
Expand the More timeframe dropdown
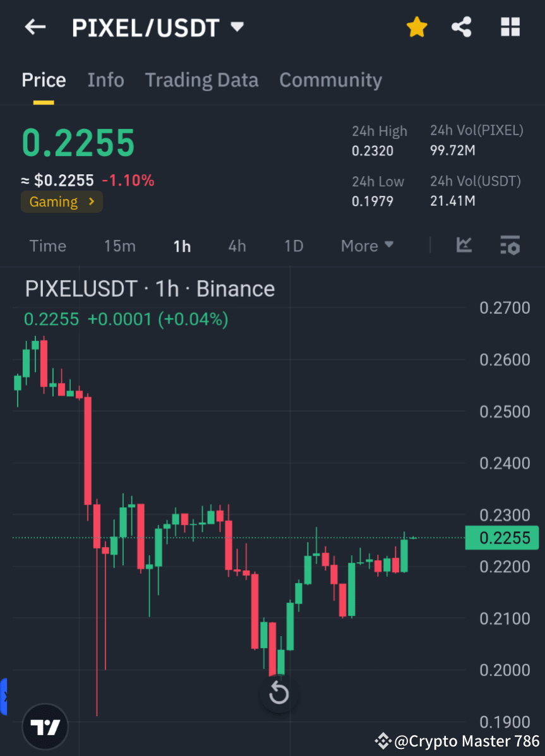367,246
